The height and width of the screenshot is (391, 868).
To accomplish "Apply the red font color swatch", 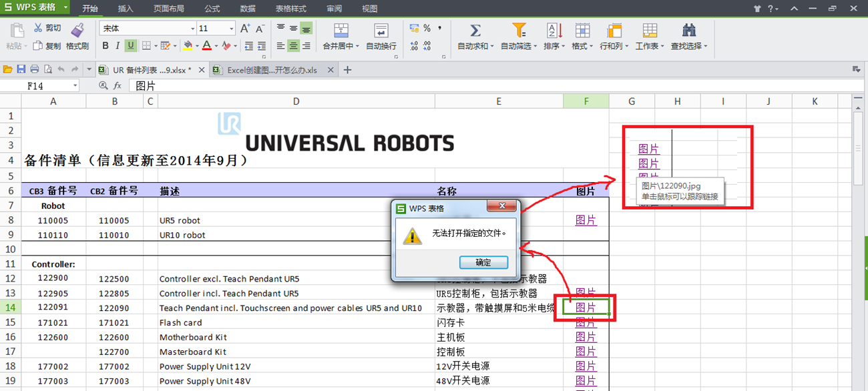I will (x=207, y=46).
